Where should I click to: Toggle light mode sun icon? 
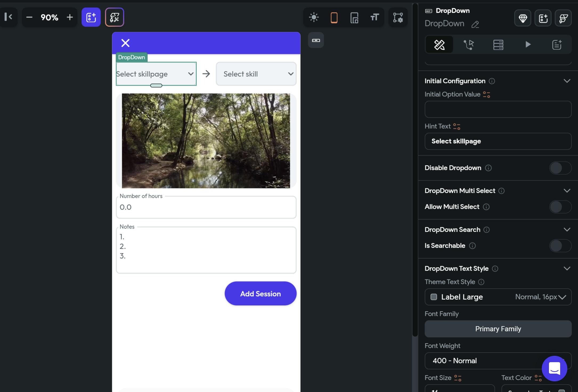point(314,17)
